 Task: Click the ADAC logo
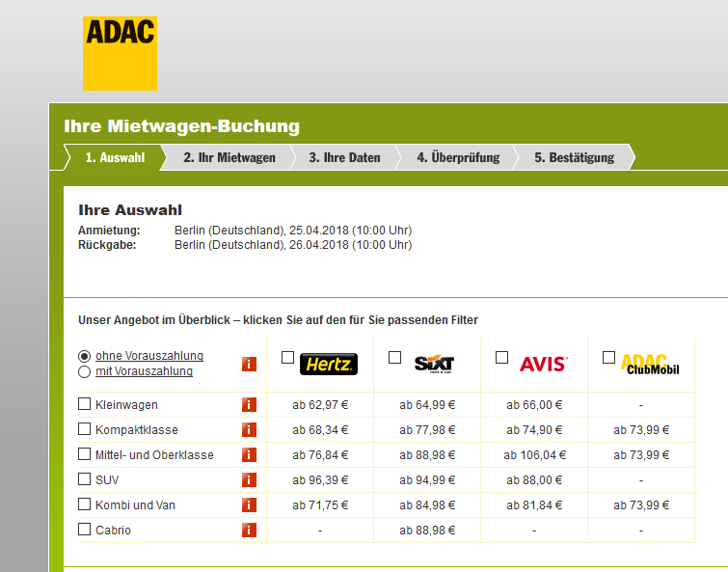tap(120, 53)
